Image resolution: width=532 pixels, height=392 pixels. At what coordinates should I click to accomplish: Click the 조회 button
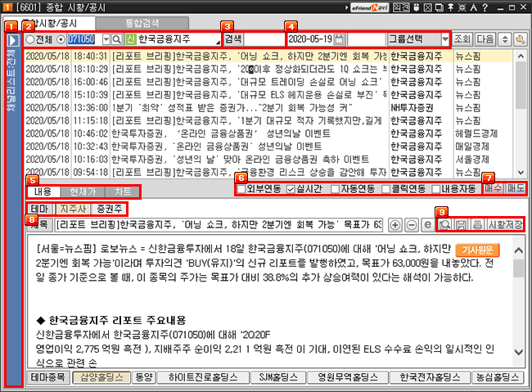462,39
